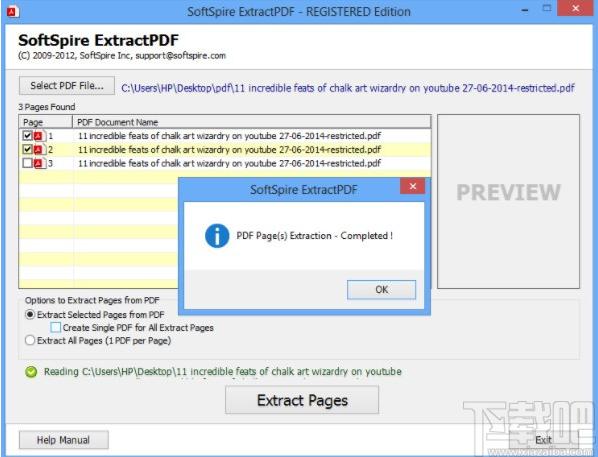Click the '3 Pages Found' label
Viewport: 598px width, 457px height.
[47, 107]
